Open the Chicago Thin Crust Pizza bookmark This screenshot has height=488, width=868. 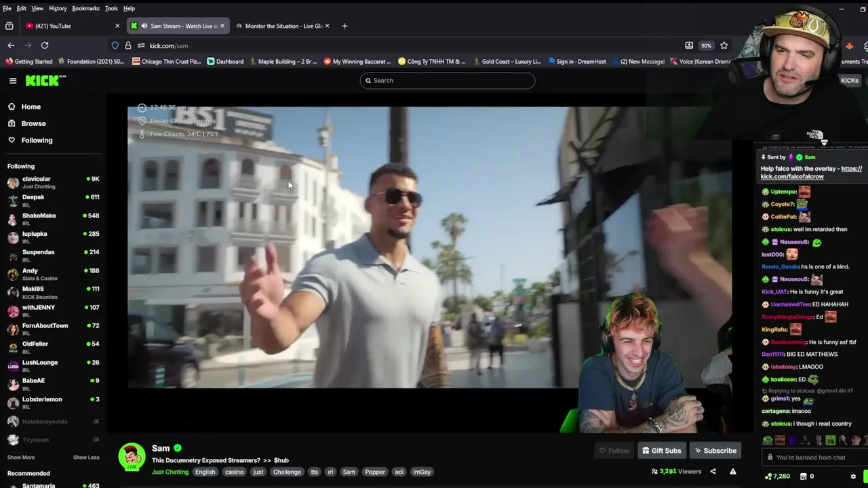[166, 62]
